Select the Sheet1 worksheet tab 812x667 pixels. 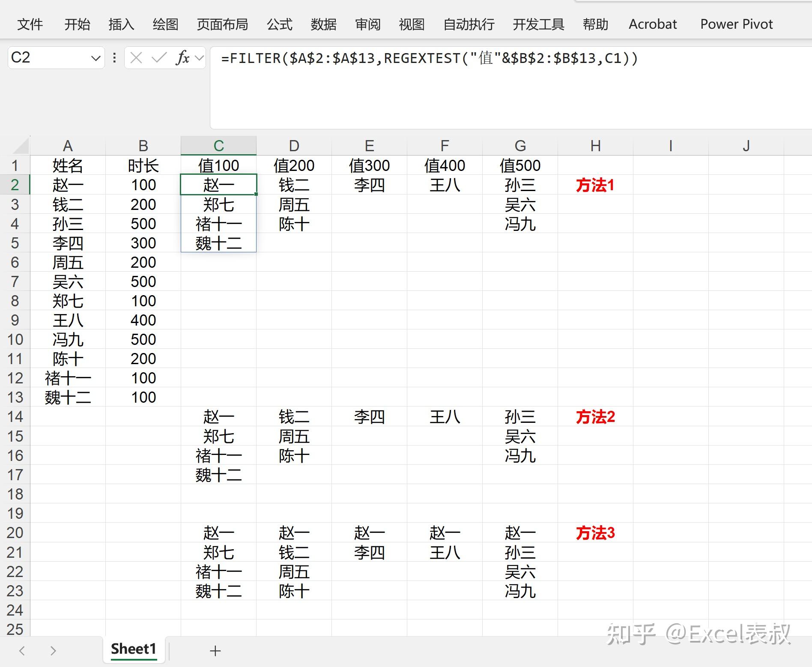coord(134,649)
